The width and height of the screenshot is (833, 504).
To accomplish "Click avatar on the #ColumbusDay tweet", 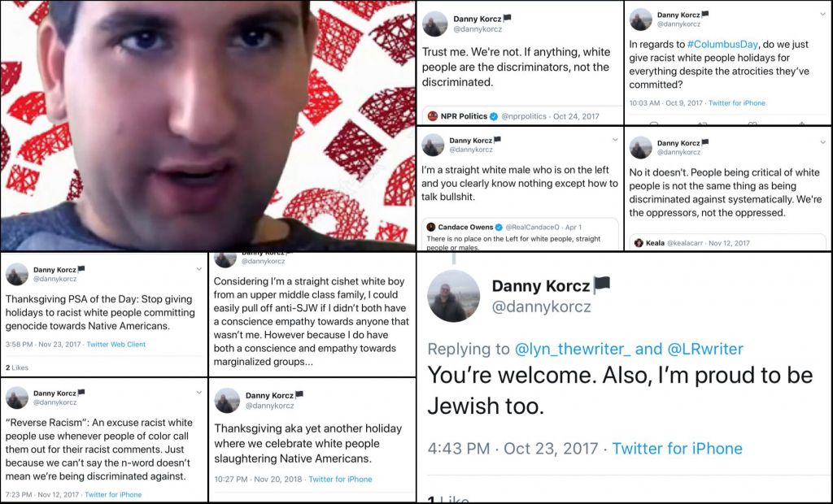I will pyautogui.click(x=641, y=20).
